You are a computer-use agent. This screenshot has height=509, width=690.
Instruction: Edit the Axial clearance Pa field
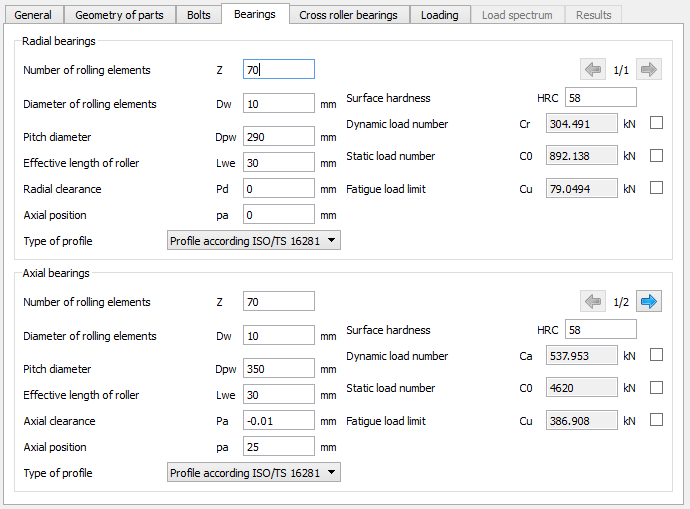point(278,421)
